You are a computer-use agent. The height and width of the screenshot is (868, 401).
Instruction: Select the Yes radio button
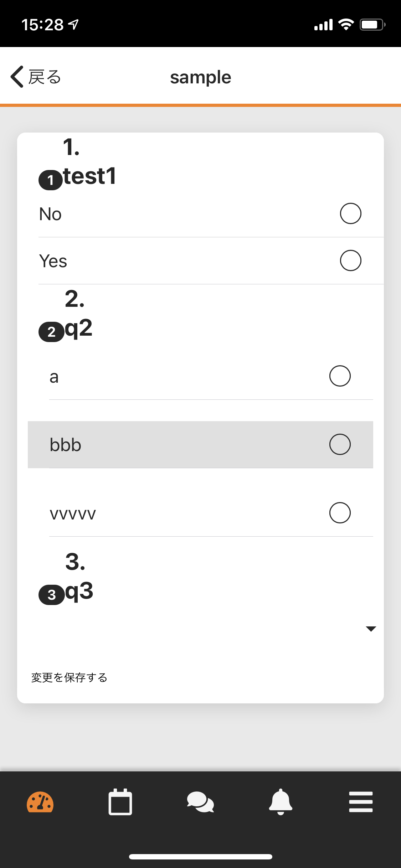point(351,260)
